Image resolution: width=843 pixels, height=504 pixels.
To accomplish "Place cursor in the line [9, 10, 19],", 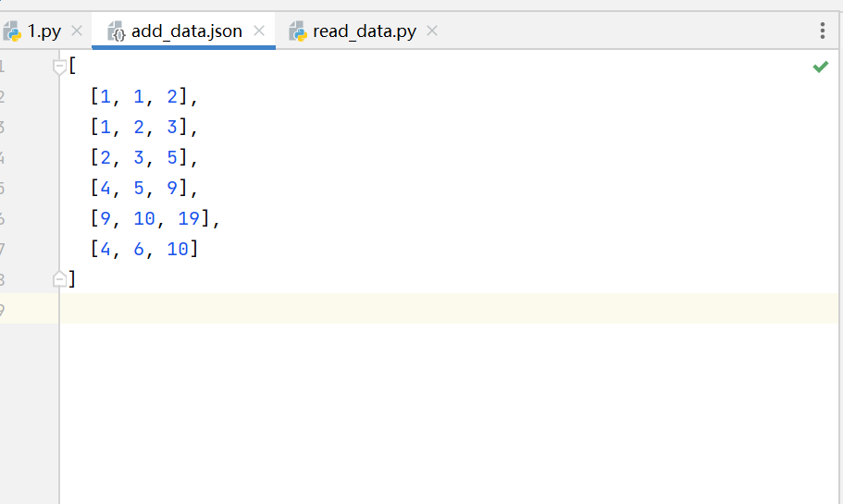I will 155,218.
